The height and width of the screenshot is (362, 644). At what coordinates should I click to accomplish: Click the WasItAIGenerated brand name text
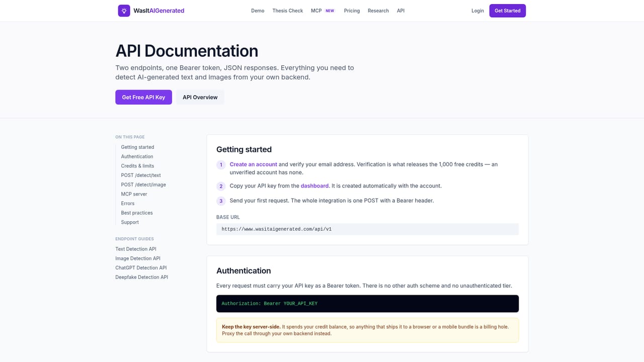159,11
